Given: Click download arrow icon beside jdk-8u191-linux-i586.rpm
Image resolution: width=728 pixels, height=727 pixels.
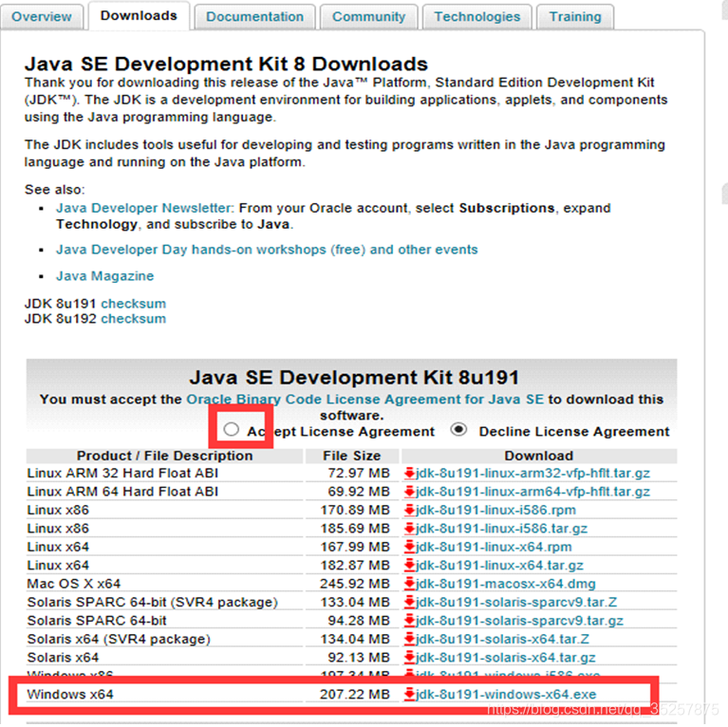Looking at the screenshot, I should coord(409,511).
